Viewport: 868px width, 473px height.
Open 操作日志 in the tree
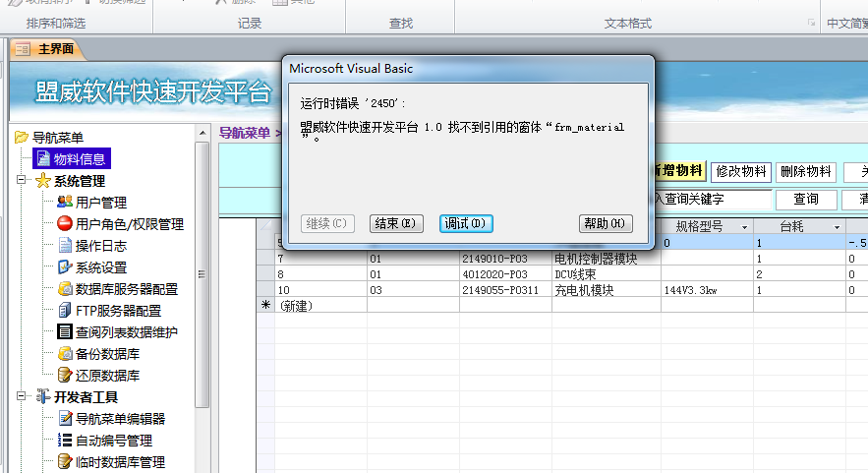101,246
